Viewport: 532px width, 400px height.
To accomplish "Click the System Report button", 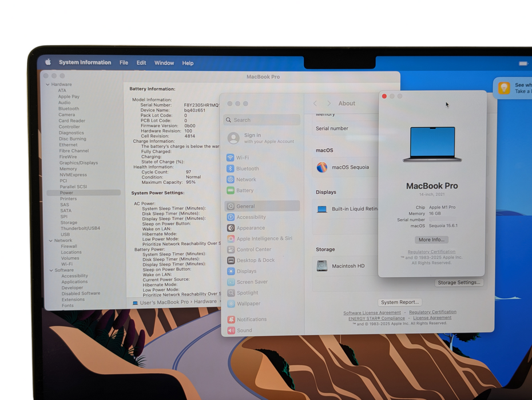I will [400, 302].
